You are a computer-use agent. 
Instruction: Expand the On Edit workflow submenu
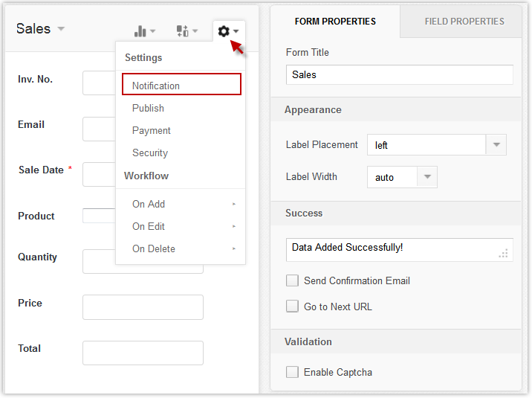coord(181,226)
